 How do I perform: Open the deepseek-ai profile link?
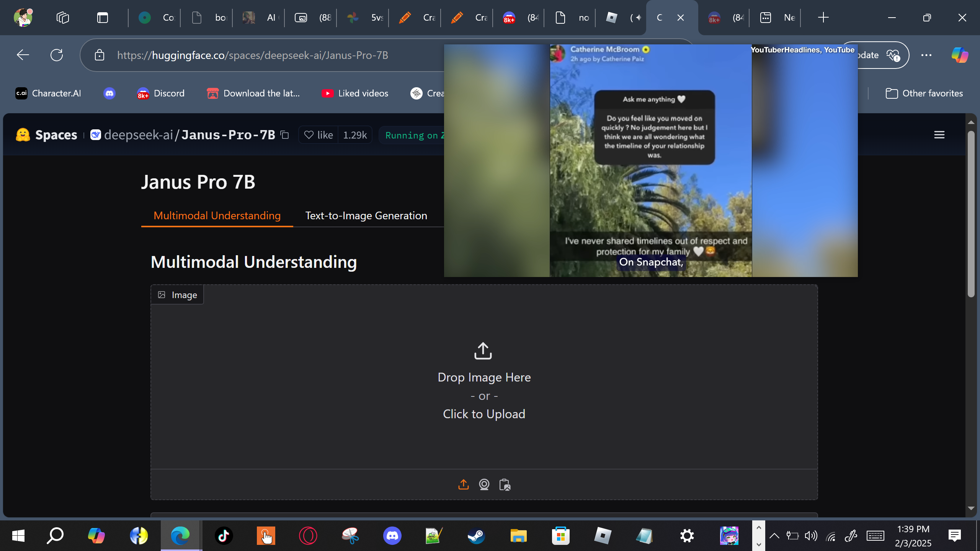(139, 135)
